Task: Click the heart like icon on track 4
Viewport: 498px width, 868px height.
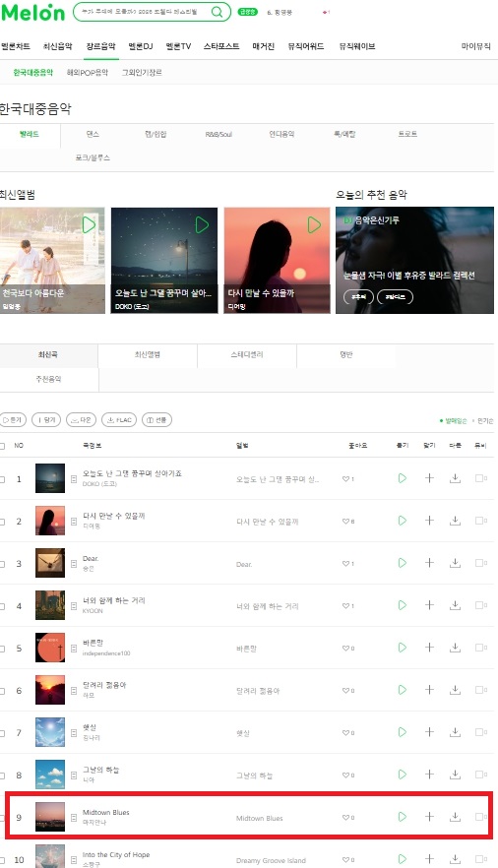Action: (345, 606)
